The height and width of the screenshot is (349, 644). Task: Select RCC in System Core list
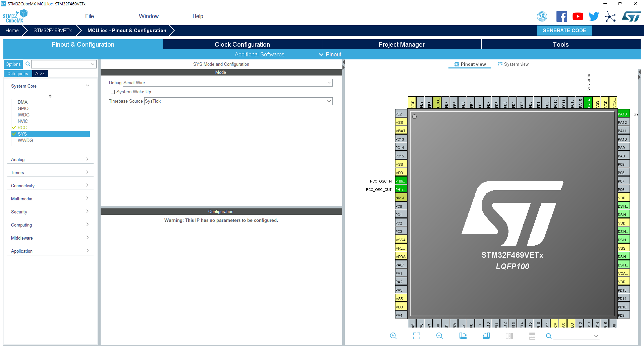(22, 128)
